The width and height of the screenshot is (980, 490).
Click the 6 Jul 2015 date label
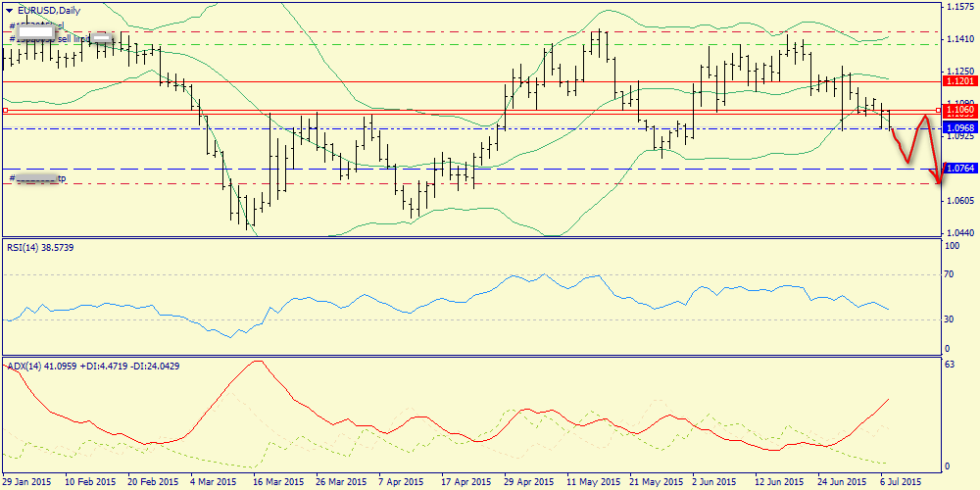click(899, 482)
